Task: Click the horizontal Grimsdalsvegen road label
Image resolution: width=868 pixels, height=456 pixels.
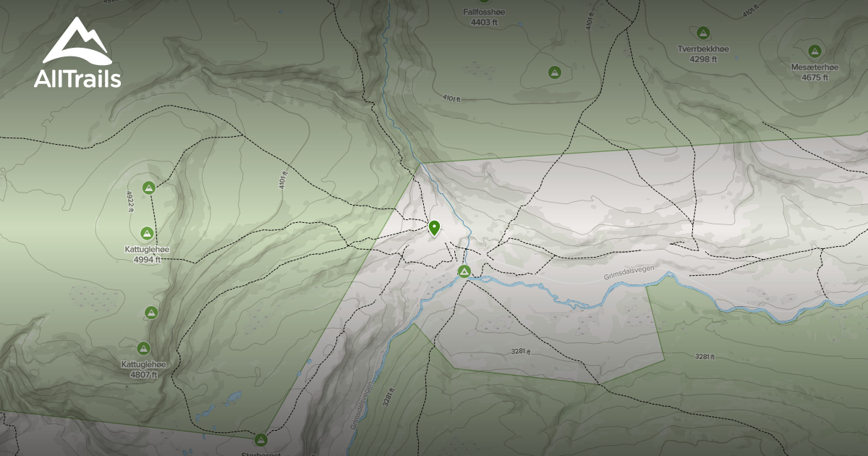Action: [629, 276]
